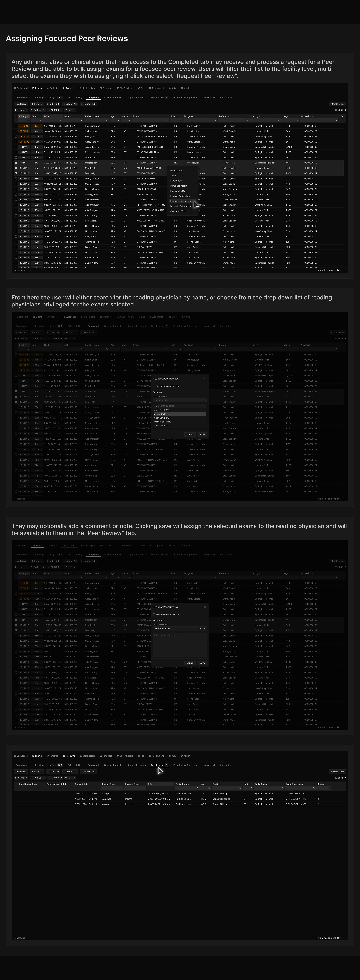Image resolution: width=360 pixels, height=980 pixels.
Task: Remove Neuro filter chip in context-menu screenshot
Action: 26,110
